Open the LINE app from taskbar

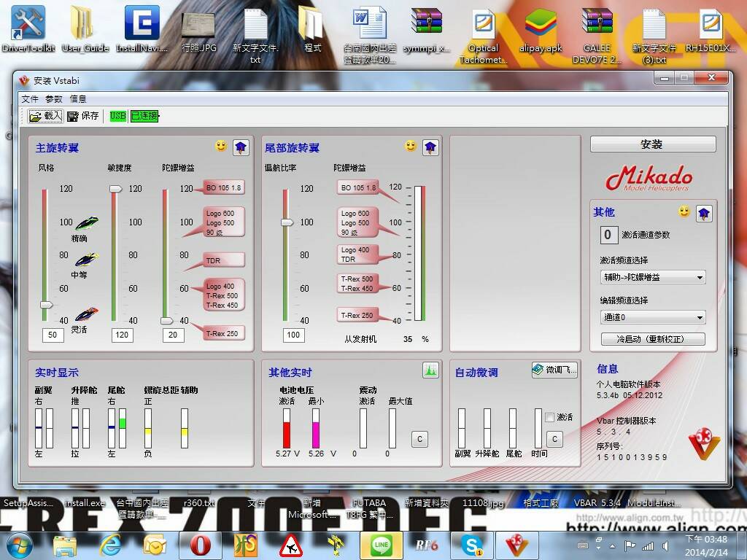click(381, 545)
